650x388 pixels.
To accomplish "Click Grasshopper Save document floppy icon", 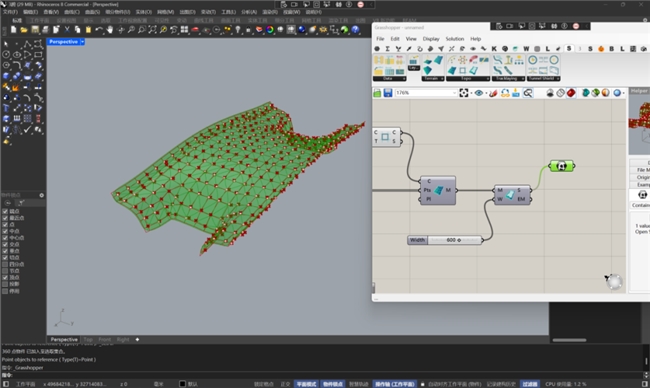I will pyautogui.click(x=388, y=93).
